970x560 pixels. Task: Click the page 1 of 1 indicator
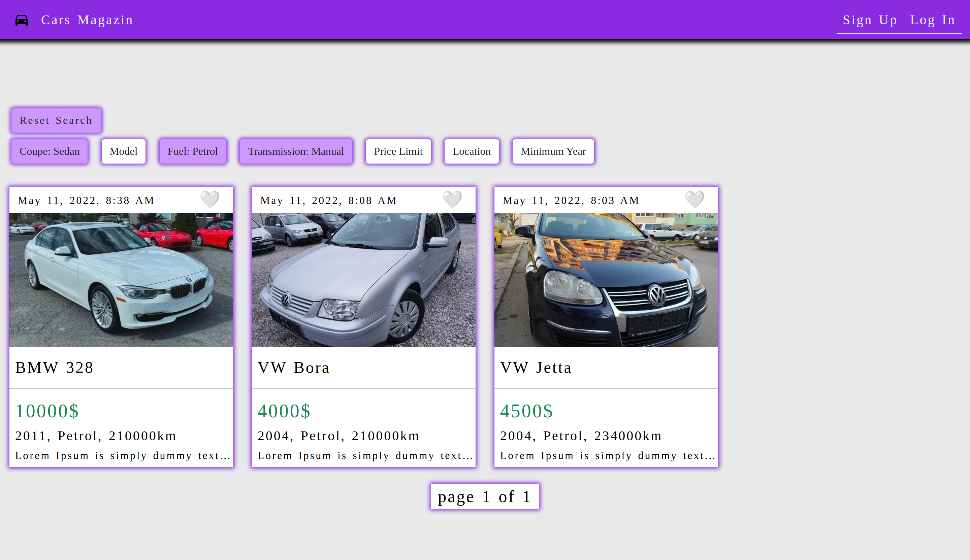pos(485,496)
